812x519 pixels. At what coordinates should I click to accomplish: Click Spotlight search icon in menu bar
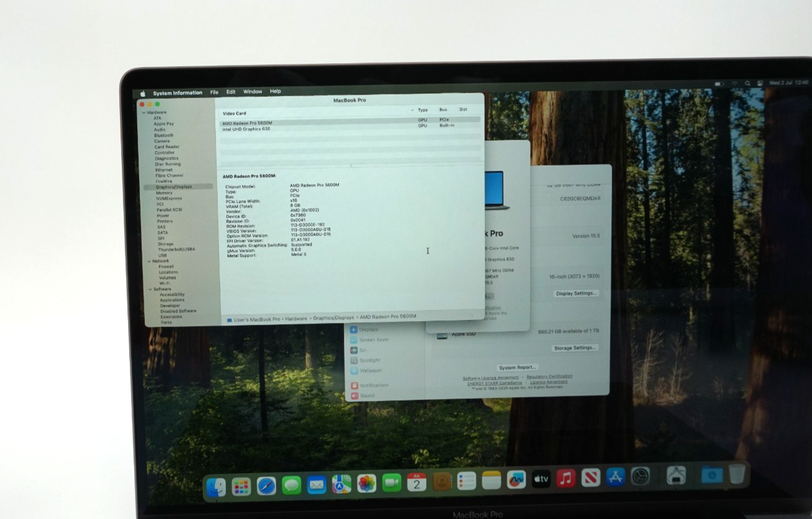(748, 83)
